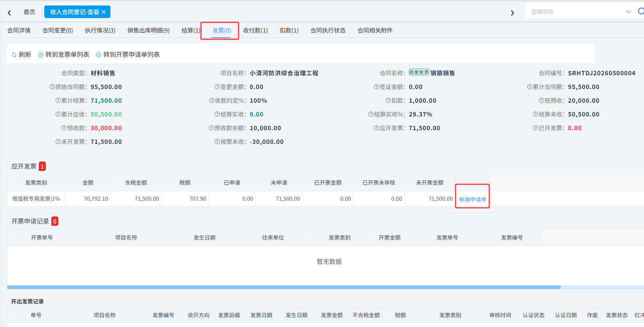Click the help icon next to 已开发票

click(535, 128)
